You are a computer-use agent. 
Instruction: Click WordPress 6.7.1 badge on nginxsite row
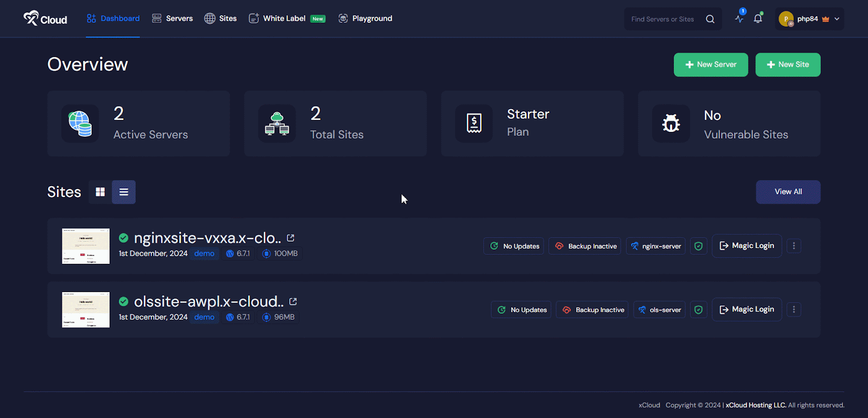pos(238,254)
